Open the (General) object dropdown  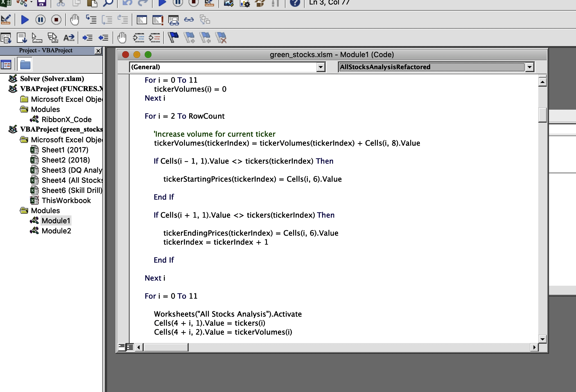320,67
